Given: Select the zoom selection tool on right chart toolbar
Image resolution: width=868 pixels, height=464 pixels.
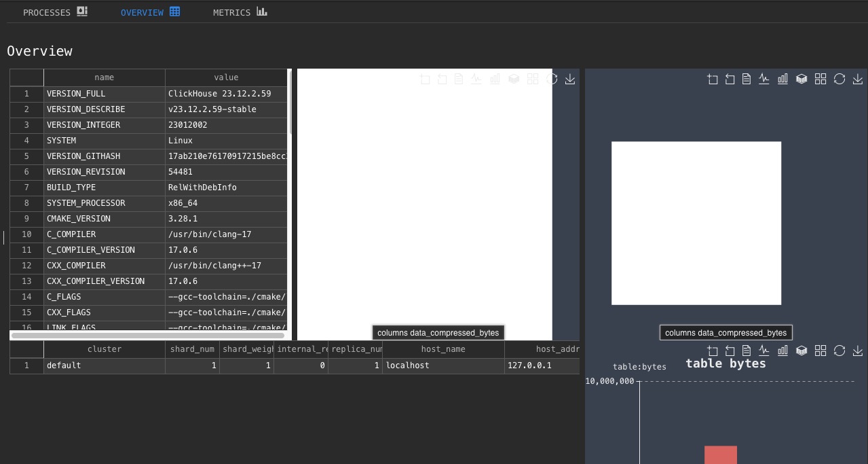Looking at the screenshot, I should [x=713, y=79].
